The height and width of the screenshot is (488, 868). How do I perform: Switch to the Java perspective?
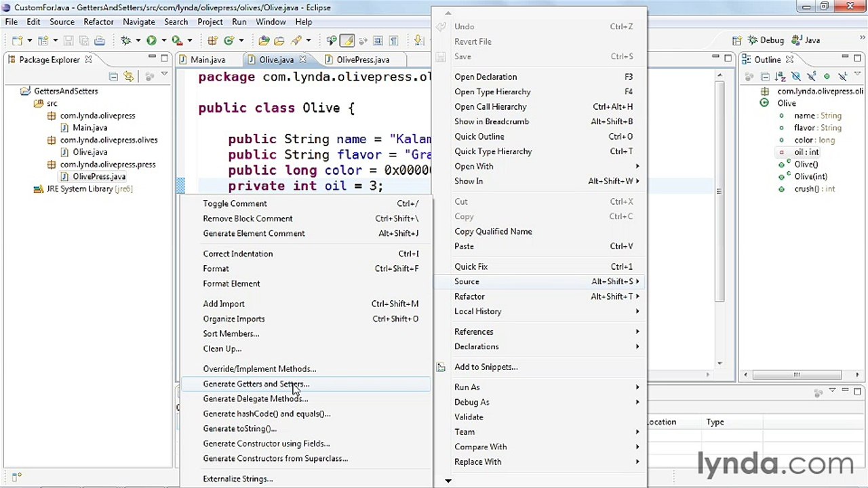[x=807, y=41]
